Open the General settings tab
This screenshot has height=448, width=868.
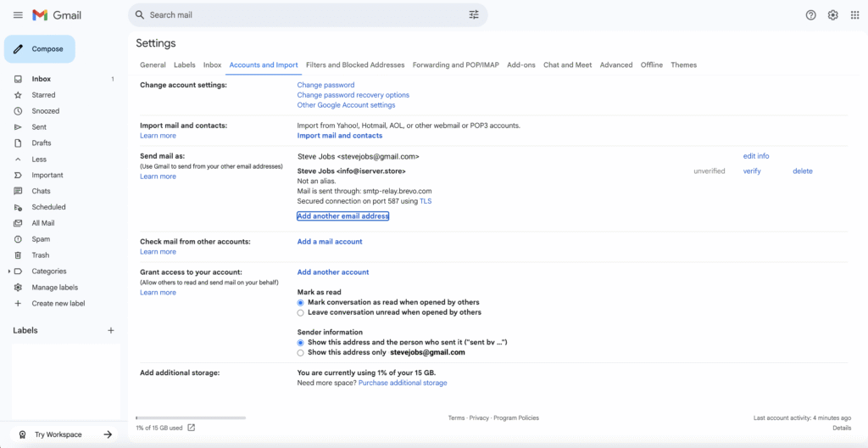coord(153,64)
